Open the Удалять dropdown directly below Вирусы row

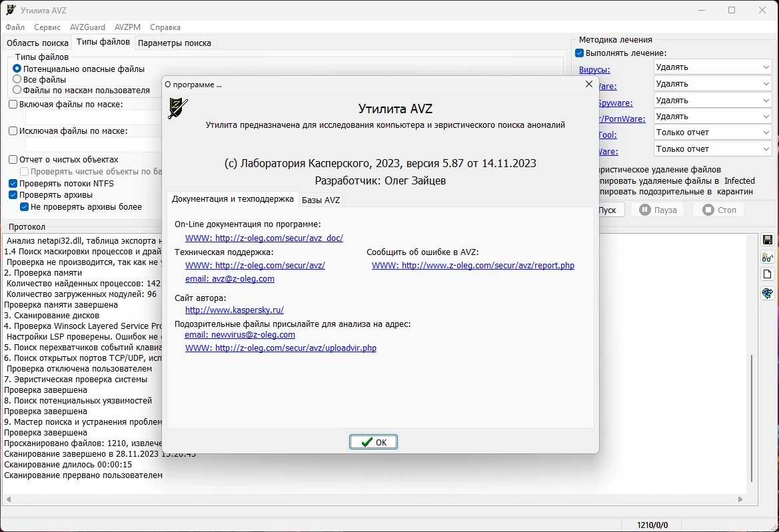pyautogui.click(x=712, y=84)
